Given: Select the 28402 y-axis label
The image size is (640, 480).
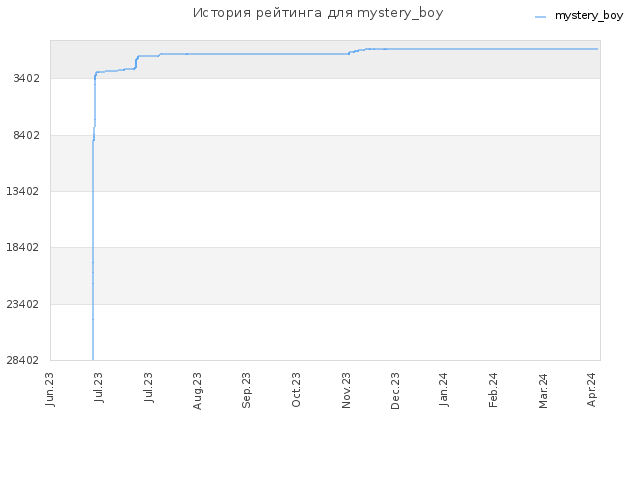Looking at the screenshot, I should [23, 360].
